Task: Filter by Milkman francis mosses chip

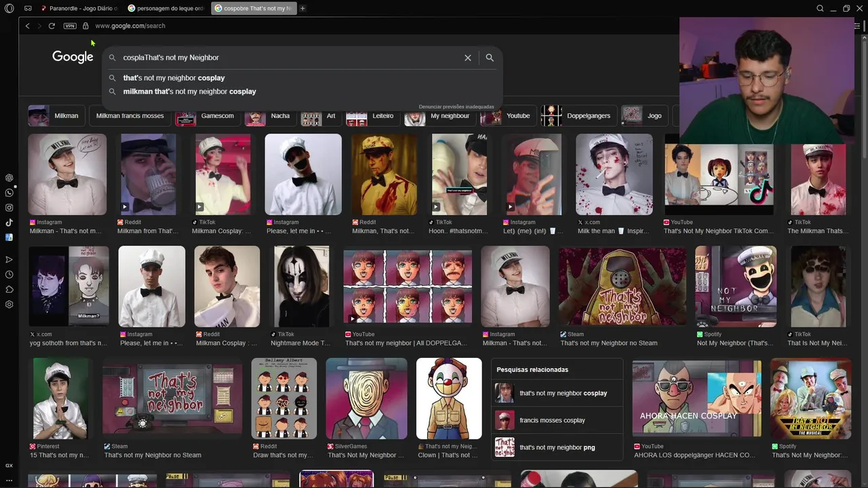Action: tap(130, 116)
